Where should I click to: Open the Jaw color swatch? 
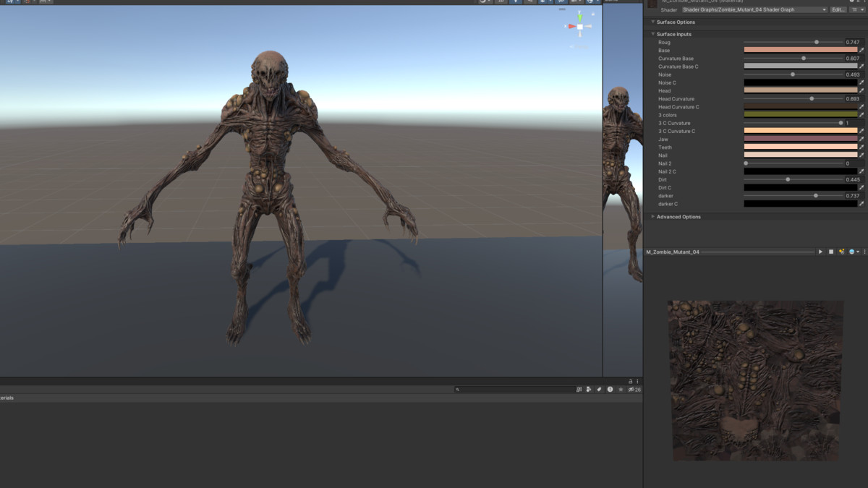(x=801, y=140)
